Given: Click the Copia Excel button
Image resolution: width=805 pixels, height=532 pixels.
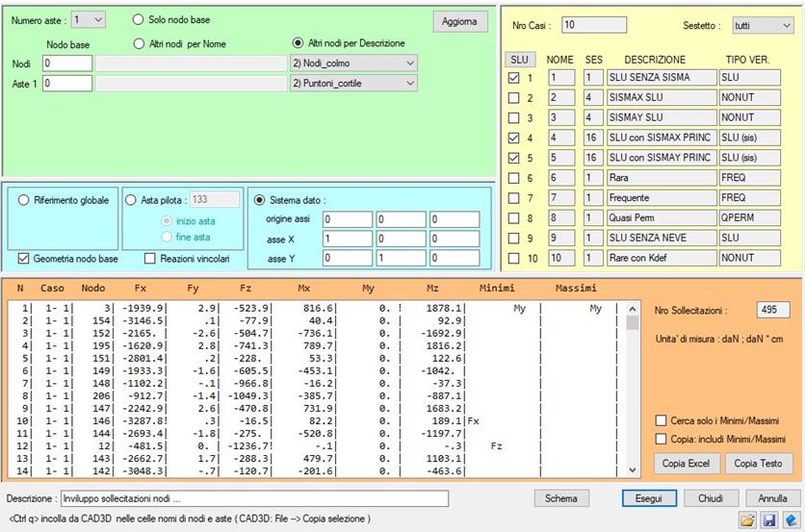Looking at the screenshot, I should click(685, 463).
